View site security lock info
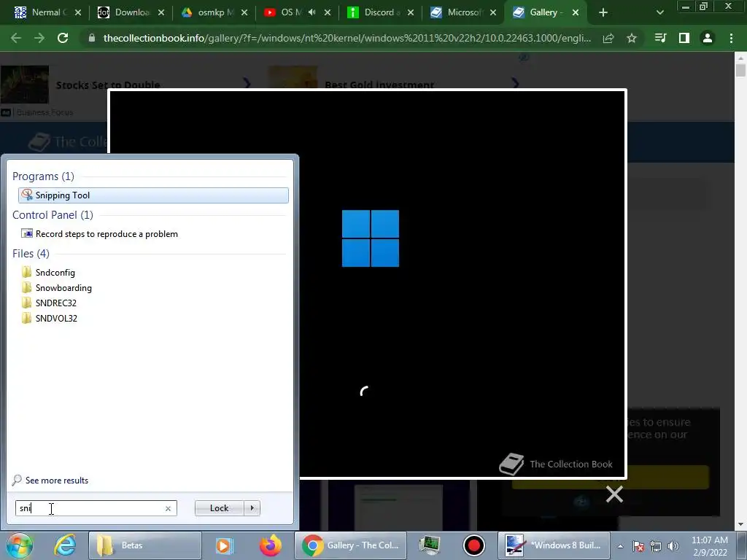 click(92, 38)
